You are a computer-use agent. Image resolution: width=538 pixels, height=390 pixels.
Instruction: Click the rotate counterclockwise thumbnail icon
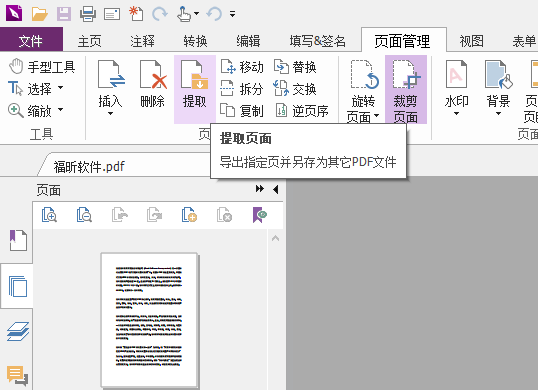tap(120, 215)
